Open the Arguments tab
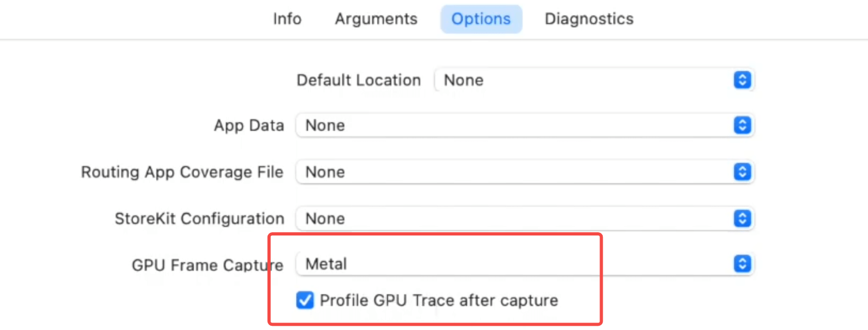 pos(376,19)
